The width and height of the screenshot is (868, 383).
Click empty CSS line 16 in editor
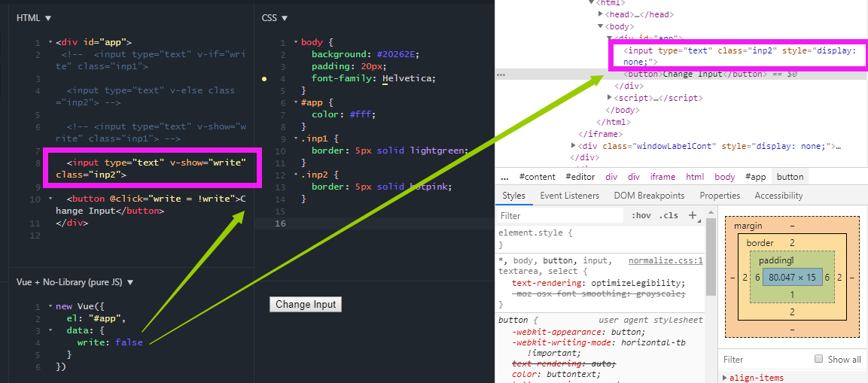(374, 223)
